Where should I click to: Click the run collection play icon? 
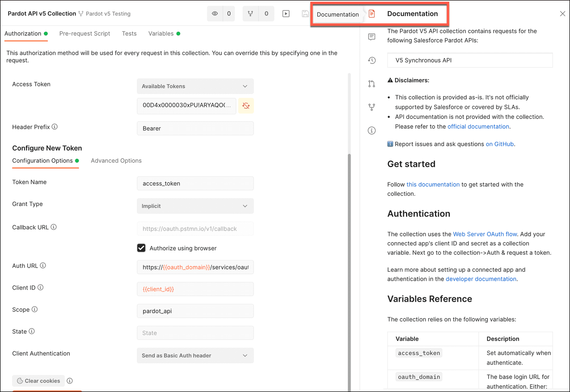pyautogui.click(x=286, y=14)
